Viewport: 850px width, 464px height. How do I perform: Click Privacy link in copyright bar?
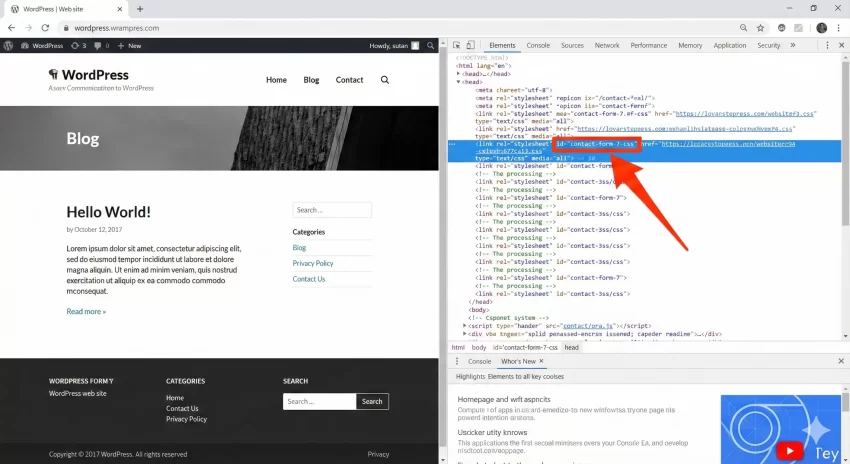point(378,454)
